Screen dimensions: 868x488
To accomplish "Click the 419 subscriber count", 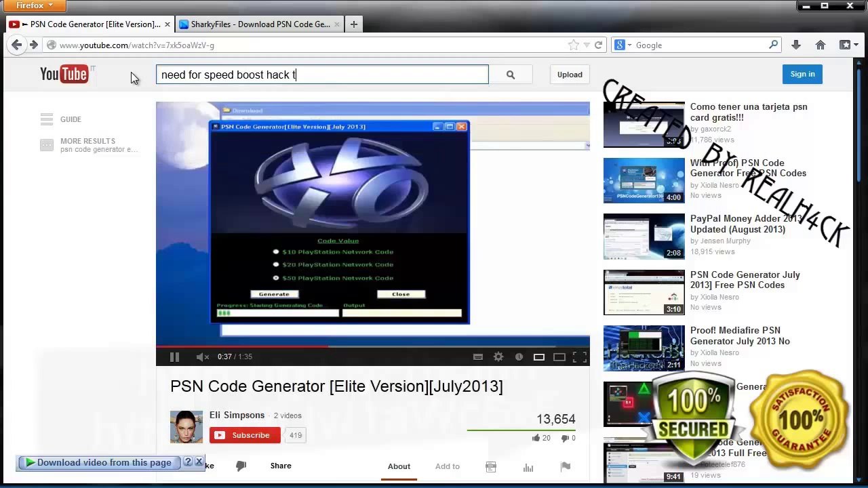I will pos(296,435).
